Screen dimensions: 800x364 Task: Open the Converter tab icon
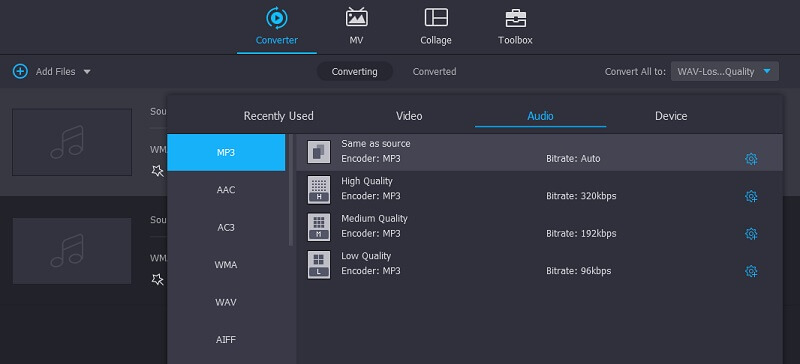(277, 18)
